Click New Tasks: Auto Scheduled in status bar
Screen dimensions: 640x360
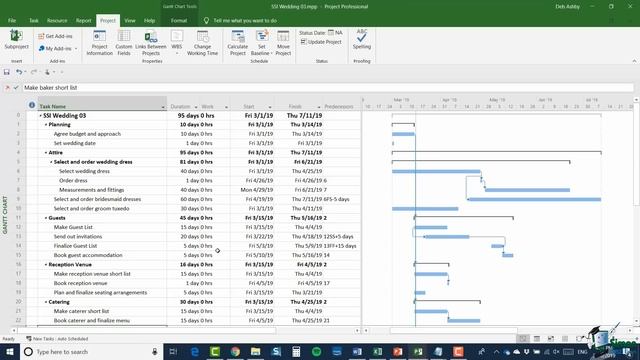(x=57, y=339)
